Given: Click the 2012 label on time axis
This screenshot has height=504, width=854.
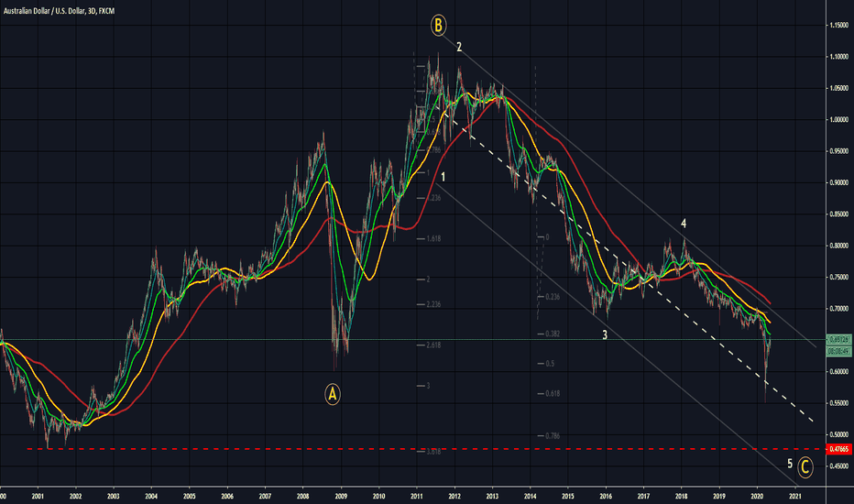Looking at the screenshot, I should coord(454,497).
